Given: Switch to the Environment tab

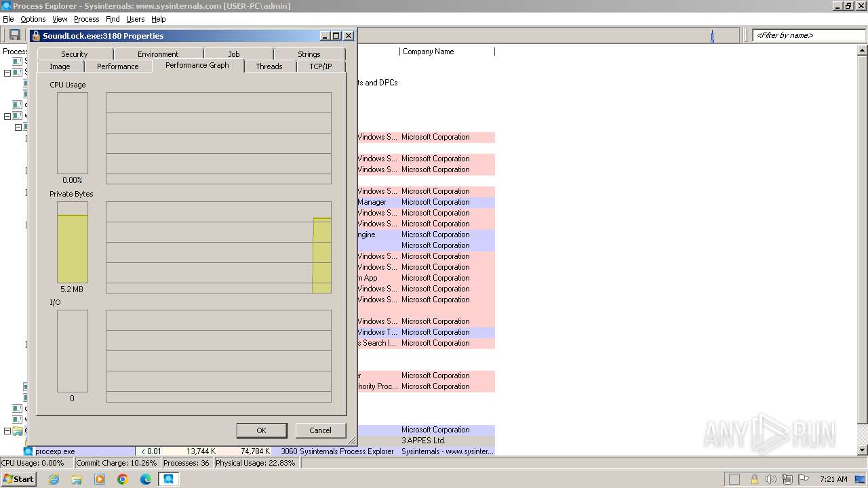Looking at the screenshot, I should click(158, 54).
